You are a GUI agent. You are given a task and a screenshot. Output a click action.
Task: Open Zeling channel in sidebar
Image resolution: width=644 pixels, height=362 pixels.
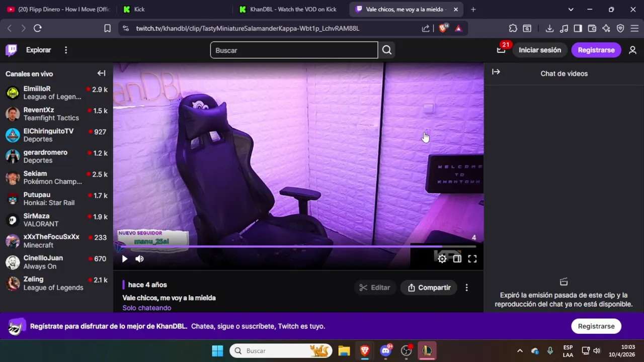56,283
